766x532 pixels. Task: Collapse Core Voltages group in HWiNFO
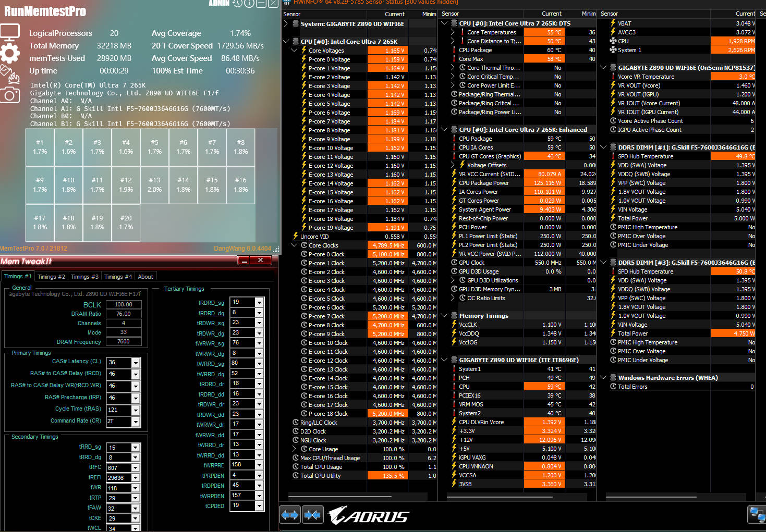pyautogui.click(x=294, y=51)
